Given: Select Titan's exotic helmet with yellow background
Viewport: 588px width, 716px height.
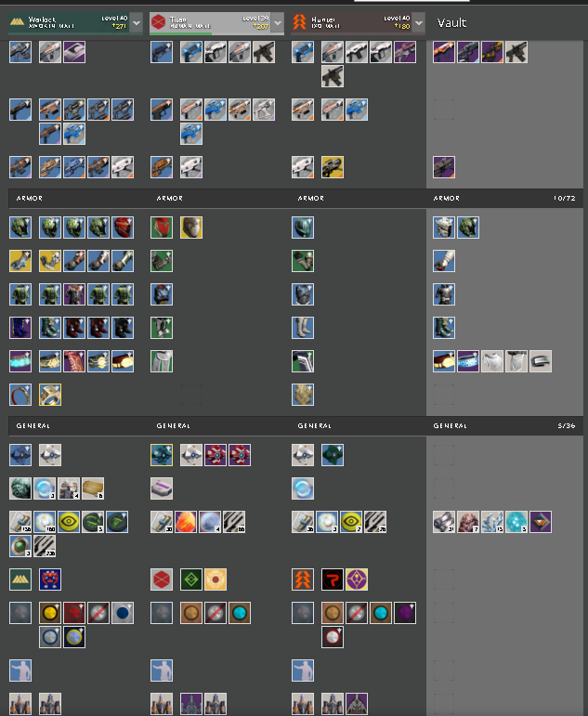Looking at the screenshot, I should [x=191, y=228].
